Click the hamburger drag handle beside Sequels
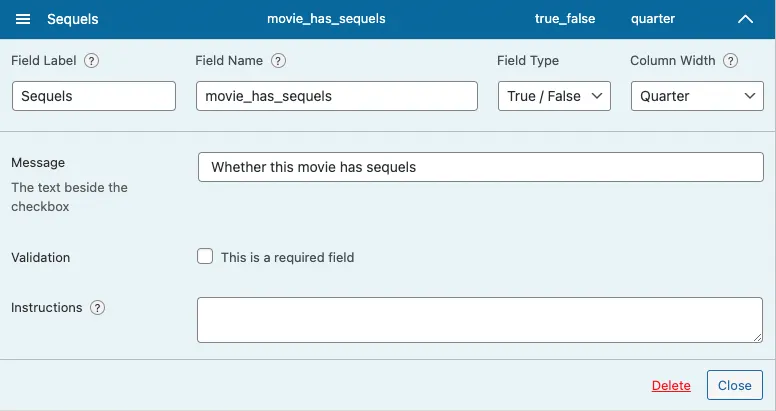The image size is (776, 411). point(23,19)
